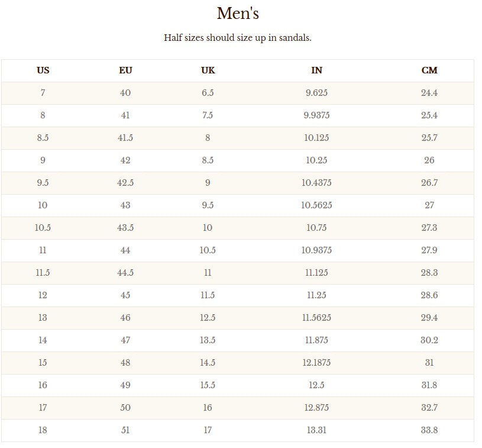Select the 11.125 inches cell
The height and width of the screenshot is (448, 482).
point(316,272)
